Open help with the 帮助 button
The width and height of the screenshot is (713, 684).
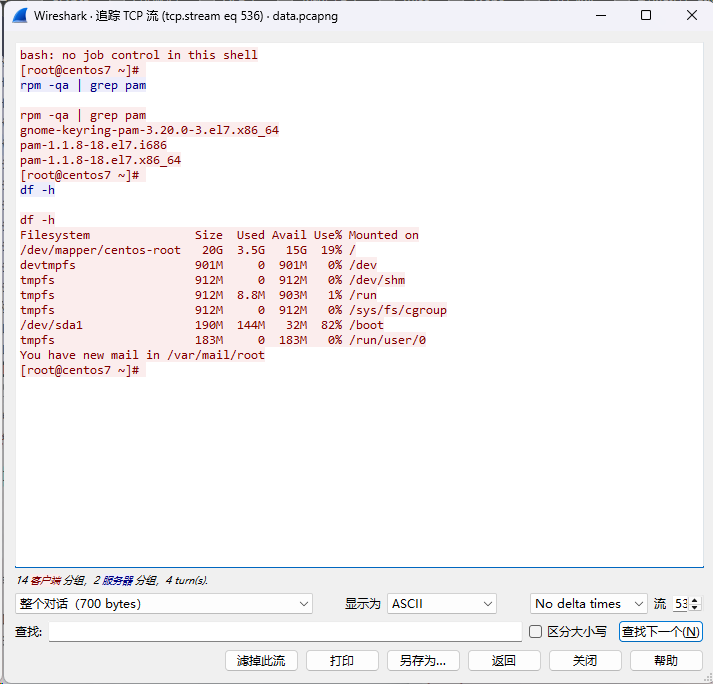[x=665, y=661]
